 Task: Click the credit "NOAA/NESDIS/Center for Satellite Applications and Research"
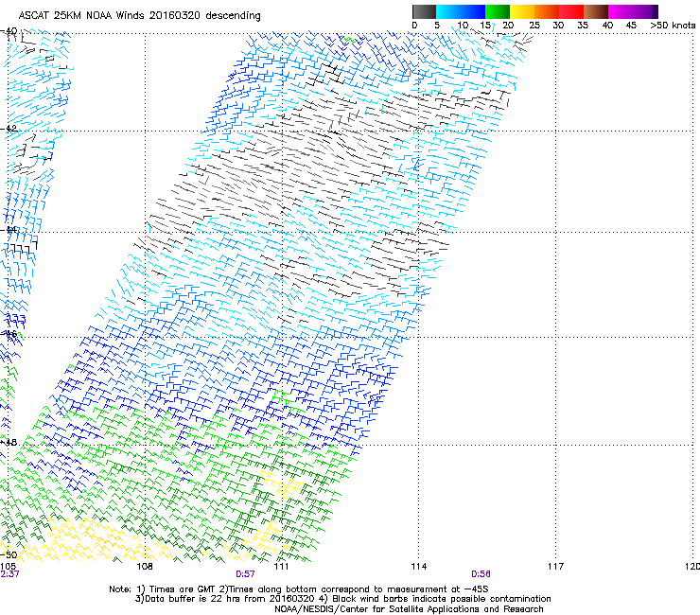coord(409,609)
